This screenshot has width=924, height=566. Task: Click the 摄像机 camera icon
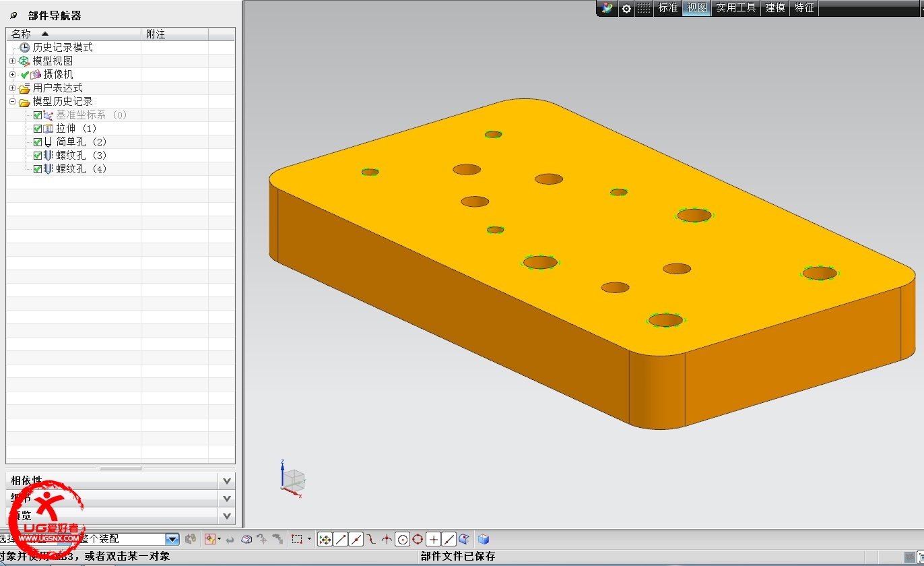pyautogui.click(x=36, y=74)
